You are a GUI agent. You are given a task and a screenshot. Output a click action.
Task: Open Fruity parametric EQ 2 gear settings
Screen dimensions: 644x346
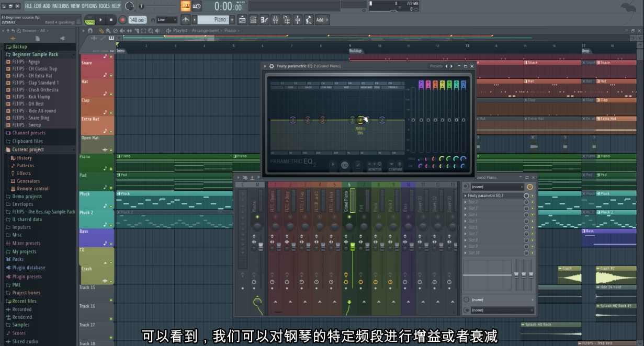coord(272,66)
